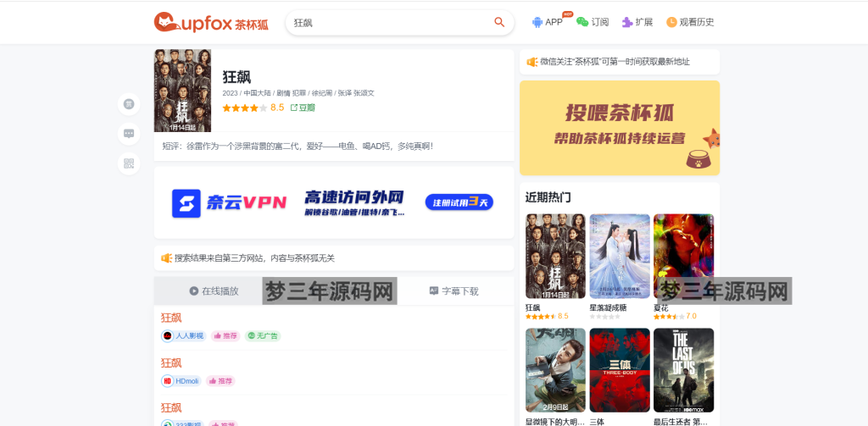868x426 pixels.
Task: Open the 扩展 link
Action: (x=637, y=22)
